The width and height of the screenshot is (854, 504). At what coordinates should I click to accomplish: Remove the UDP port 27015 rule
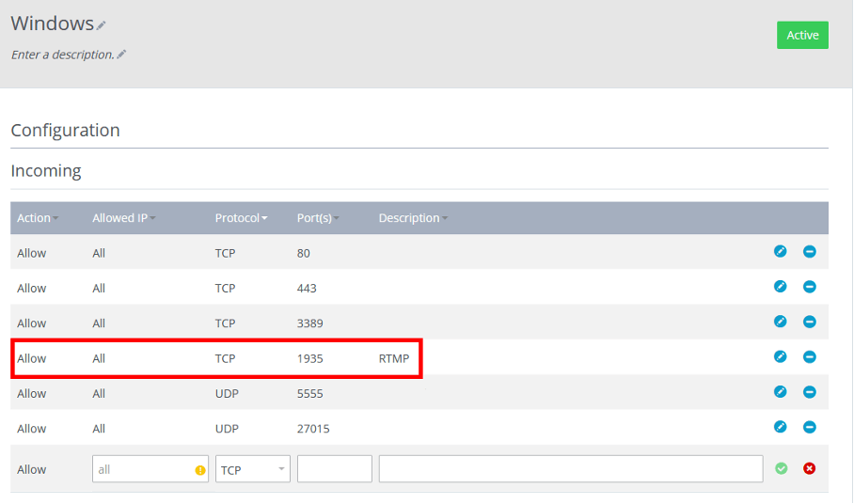click(810, 427)
